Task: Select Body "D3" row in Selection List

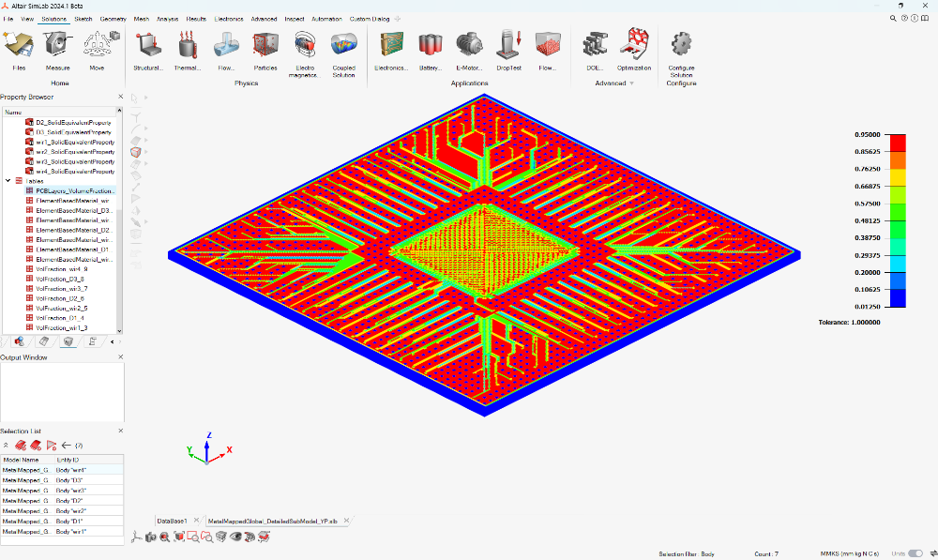Action: (62, 480)
